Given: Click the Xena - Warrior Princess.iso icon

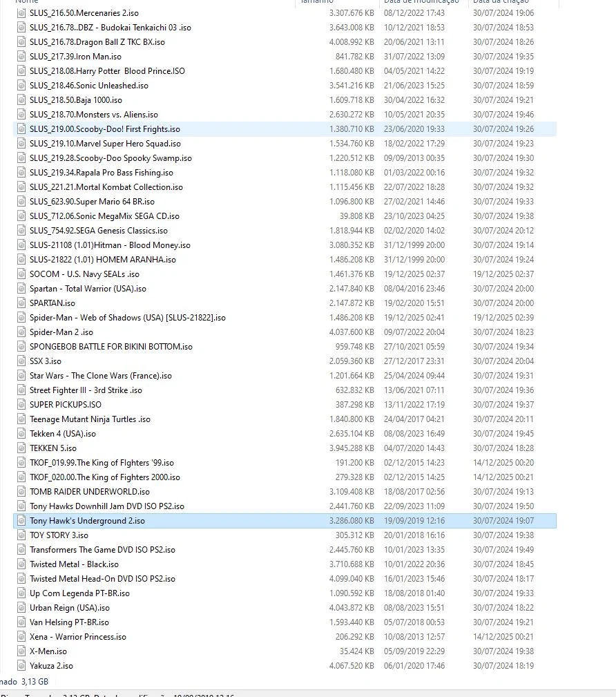Looking at the screenshot, I should tap(21, 636).
